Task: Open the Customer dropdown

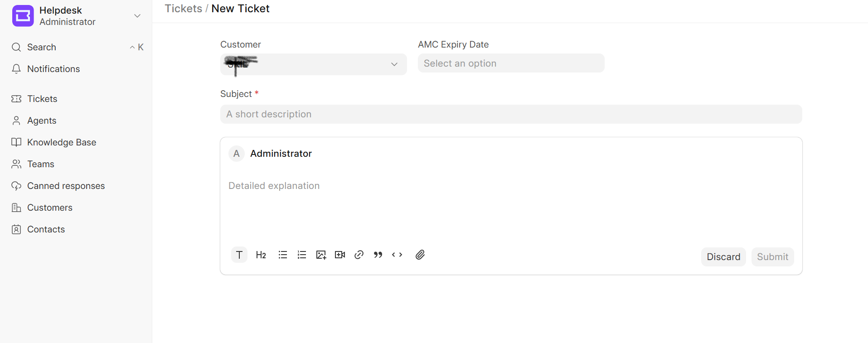Action: click(x=313, y=64)
